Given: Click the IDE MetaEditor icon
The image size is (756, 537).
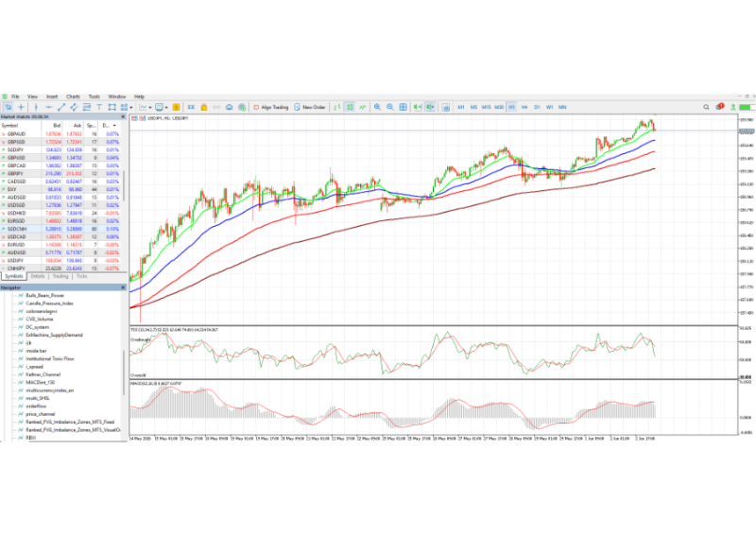Looking at the screenshot, I should point(191,107).
